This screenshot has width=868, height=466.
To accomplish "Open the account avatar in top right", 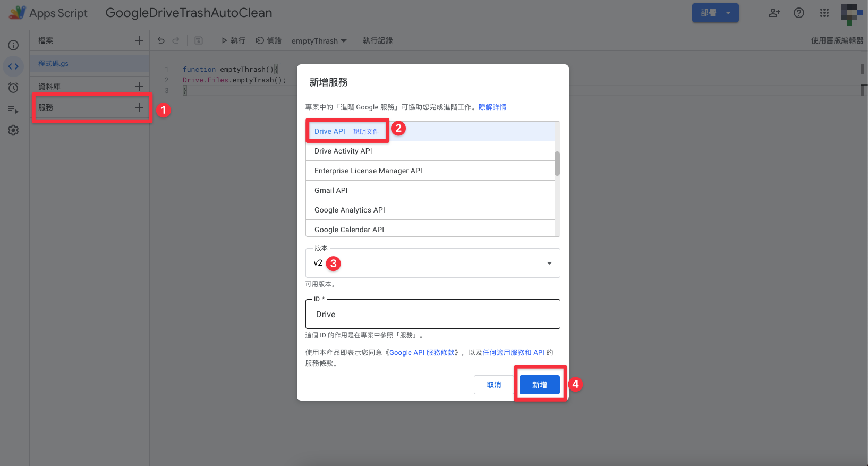I will tap(852, 14).
